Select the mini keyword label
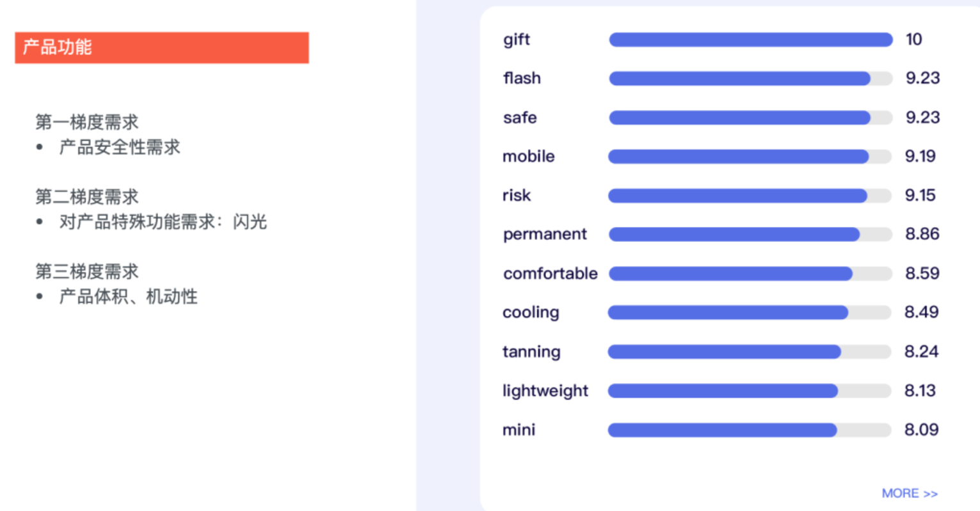 click(518, 430)
